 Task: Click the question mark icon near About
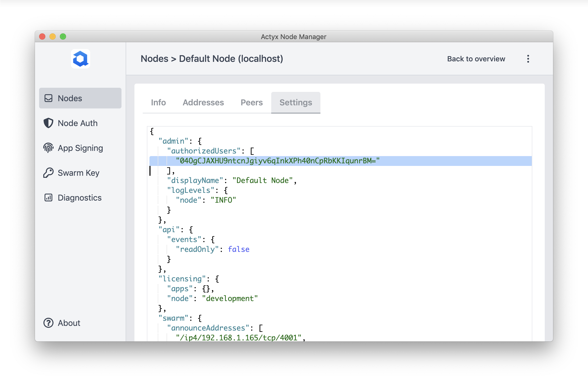[x=48, y=323]
